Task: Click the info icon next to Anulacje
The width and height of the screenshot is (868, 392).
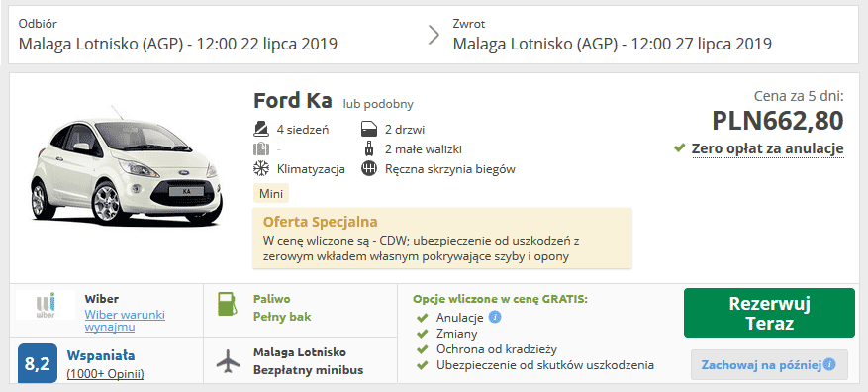Action: [496, 317]
